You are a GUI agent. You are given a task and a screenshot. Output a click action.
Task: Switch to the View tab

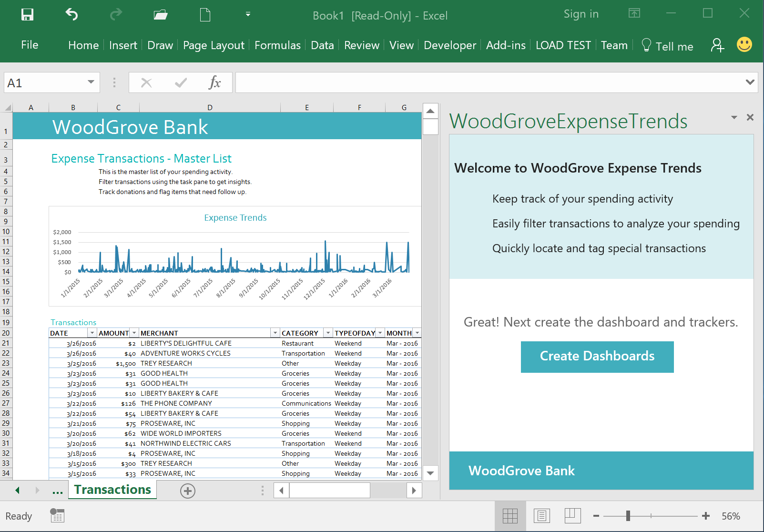(401, 45)
